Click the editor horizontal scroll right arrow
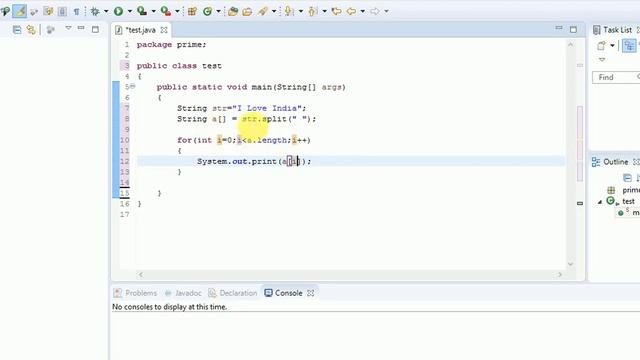Screen dimensions: 640x360 pos(560,275)
